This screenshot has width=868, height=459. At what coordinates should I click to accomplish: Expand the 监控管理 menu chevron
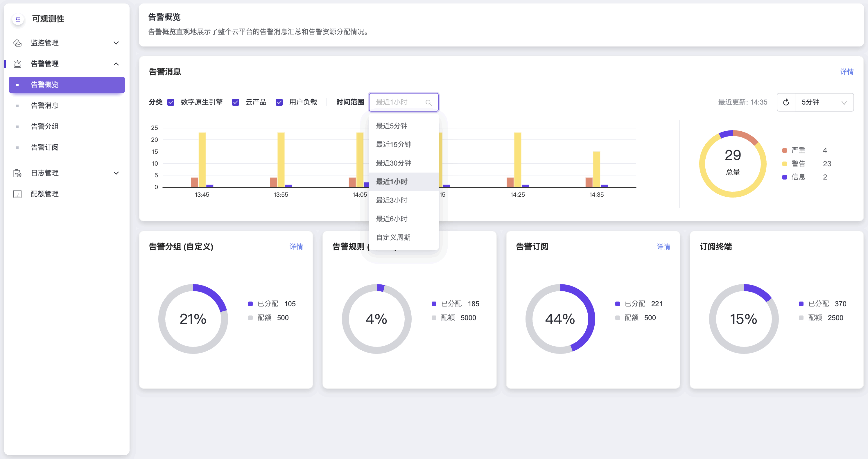[116, 43]
